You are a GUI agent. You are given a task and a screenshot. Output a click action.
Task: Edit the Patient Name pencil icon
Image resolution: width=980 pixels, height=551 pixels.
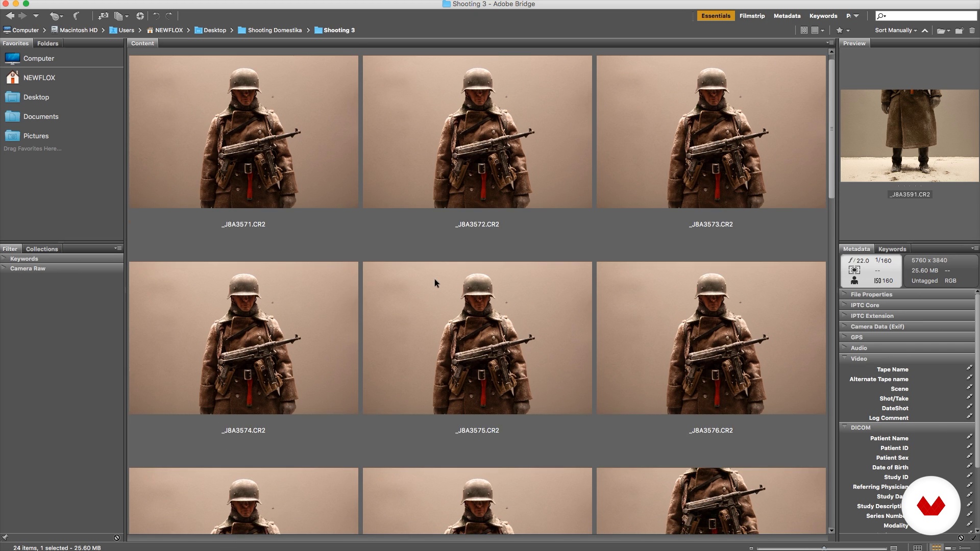pos(969,437)
